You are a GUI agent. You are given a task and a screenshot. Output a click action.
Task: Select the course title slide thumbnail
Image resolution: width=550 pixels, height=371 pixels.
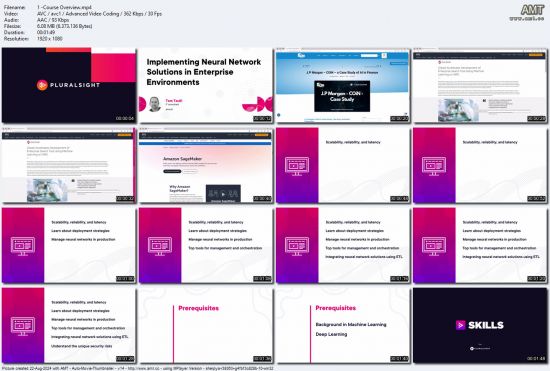click(x=206, y=85)
